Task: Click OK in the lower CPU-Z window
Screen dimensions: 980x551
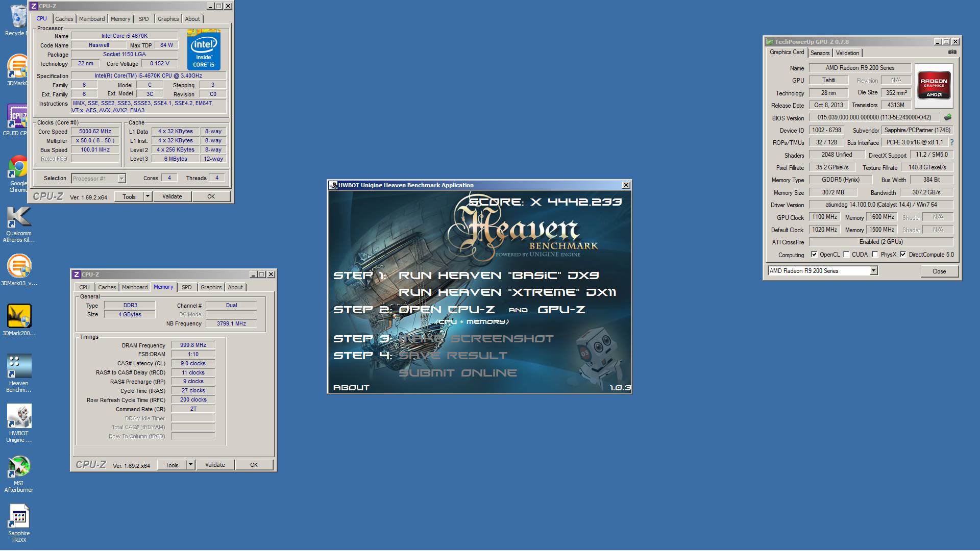Action: tap(254, 465)
